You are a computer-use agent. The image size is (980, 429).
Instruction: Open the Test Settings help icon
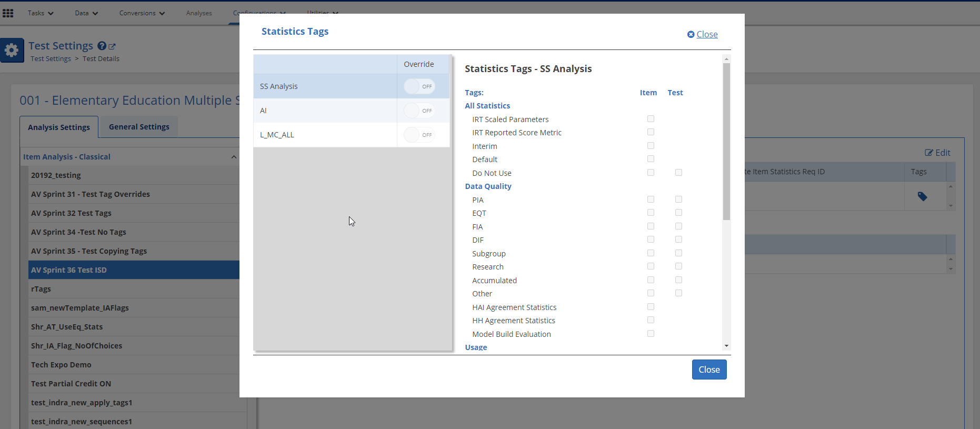click(102, 46)
